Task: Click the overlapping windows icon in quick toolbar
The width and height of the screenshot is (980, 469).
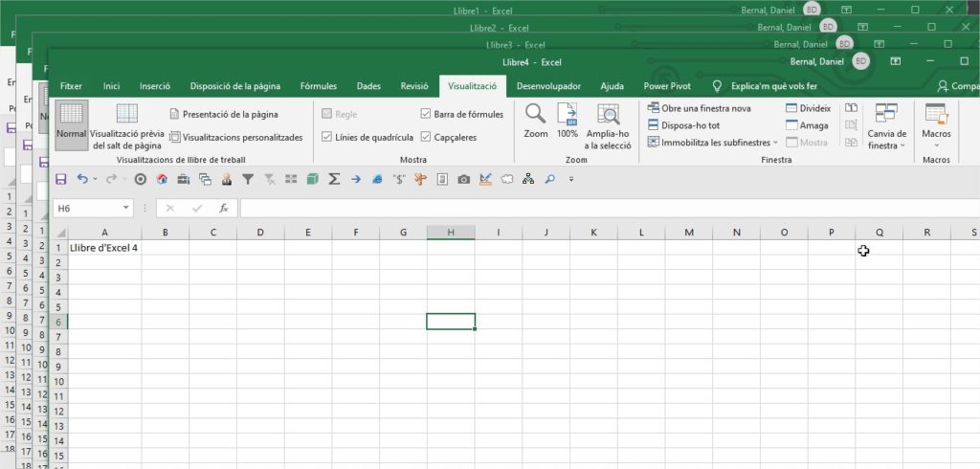Action: [205, 180]
